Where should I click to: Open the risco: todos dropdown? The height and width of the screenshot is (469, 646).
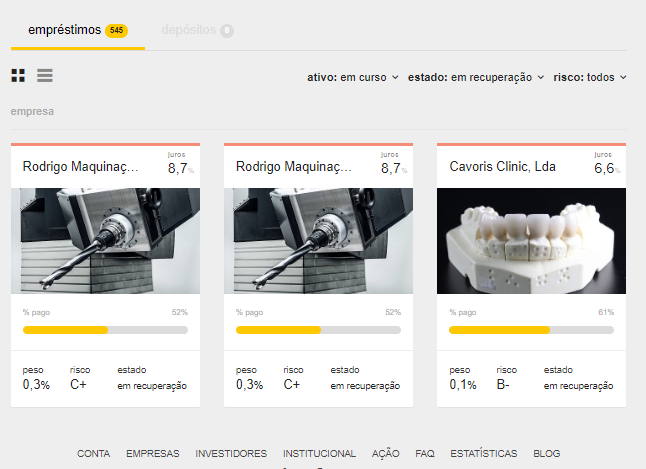click(590, 77)
